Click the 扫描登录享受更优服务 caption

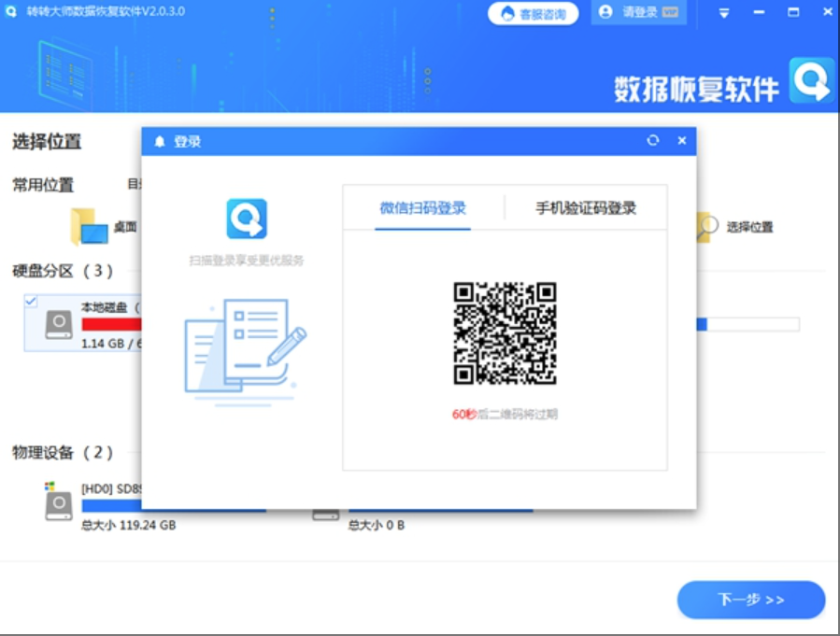[x=247, y=261]
